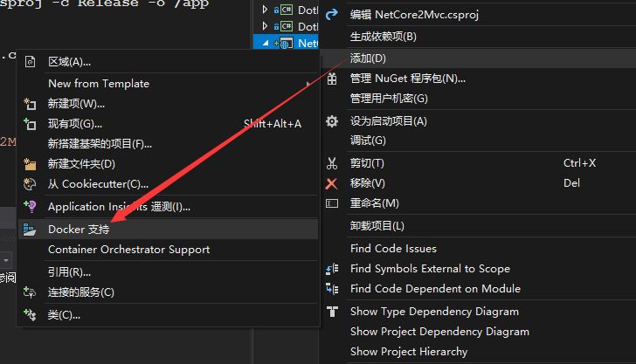Click the Class (类) icon
Screen dimensions: 636x364
click(x=30, y=314)
